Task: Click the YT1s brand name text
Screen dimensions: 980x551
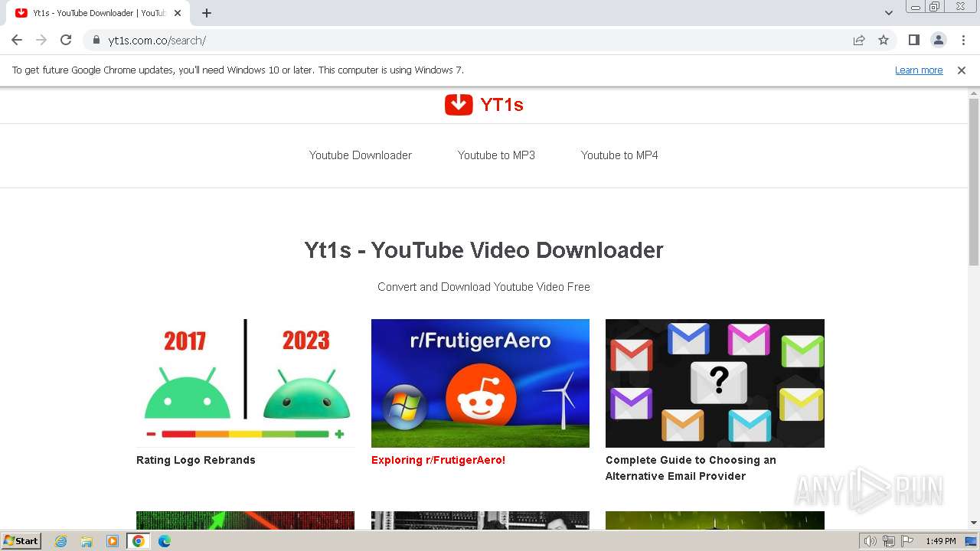Action: pyautogui.click(x=501, y=105)
